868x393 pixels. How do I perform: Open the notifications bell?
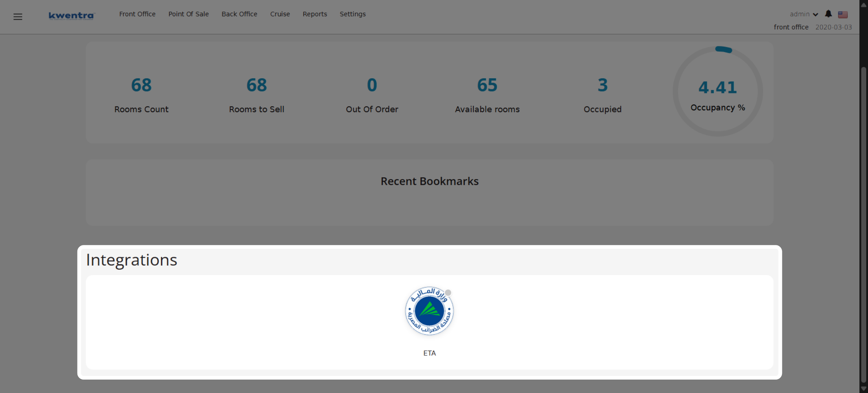coord(828,14)
